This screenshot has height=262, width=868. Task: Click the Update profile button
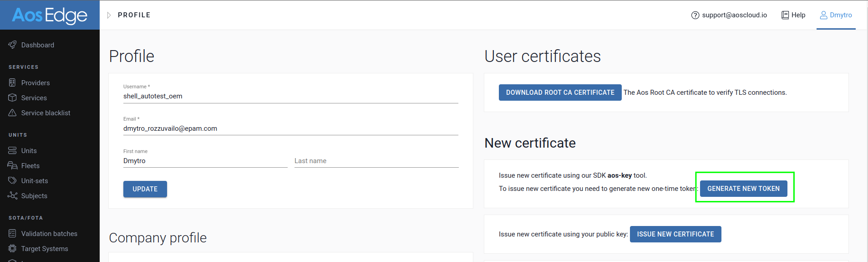click(x=145, y=189)
